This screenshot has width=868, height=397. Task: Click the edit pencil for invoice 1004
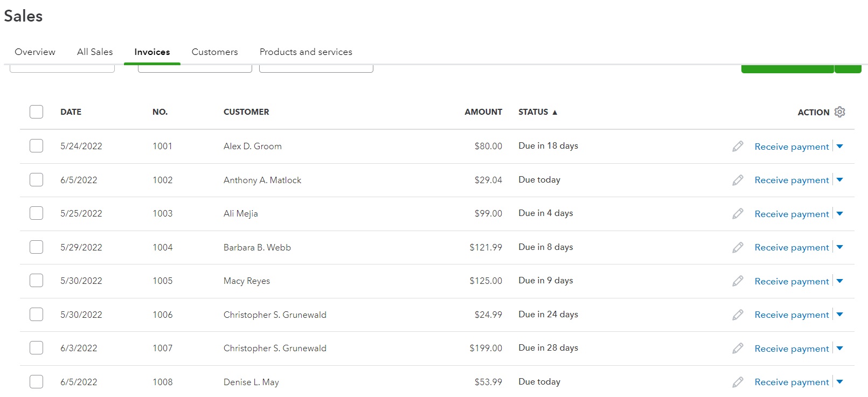tap(738, 247)
